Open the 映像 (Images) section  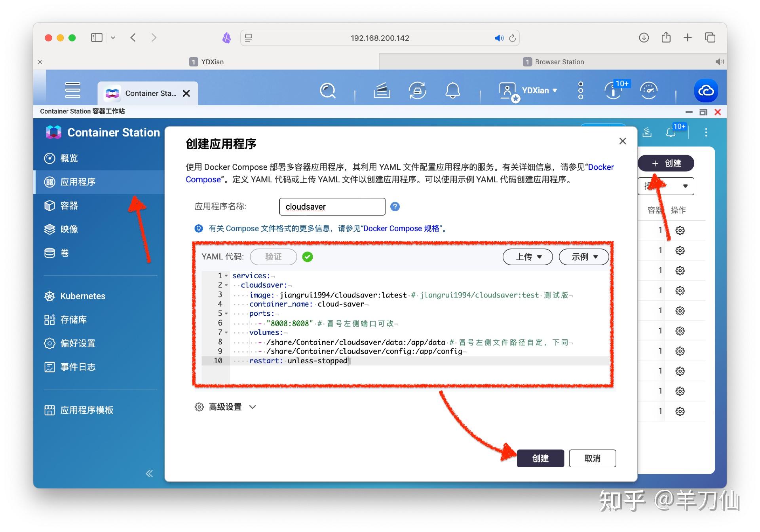click(x=69, y=229)
